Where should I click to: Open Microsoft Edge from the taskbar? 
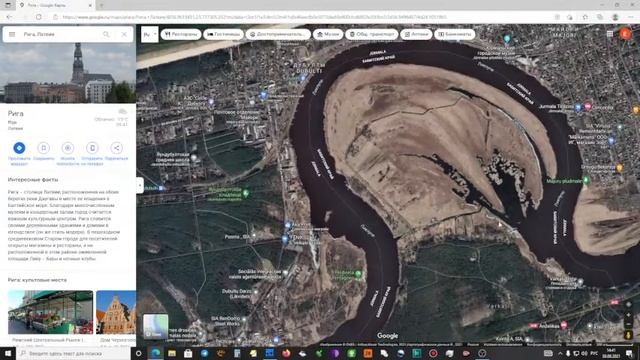pos(156,353)
